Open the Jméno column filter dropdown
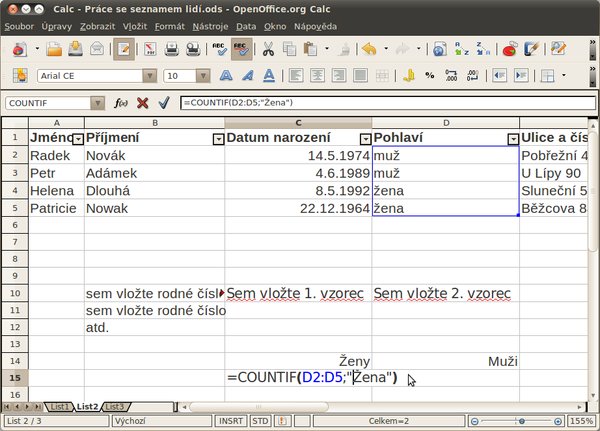This screenshot has width=600, height=431. [x=78, y=139]
